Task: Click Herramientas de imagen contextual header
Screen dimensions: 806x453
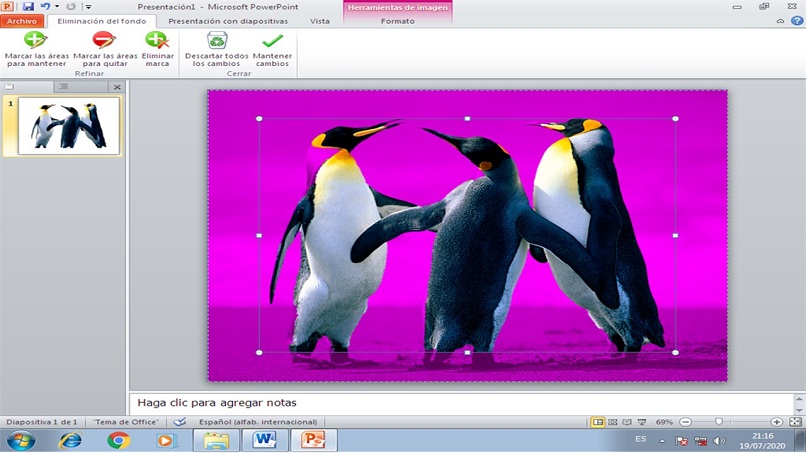Action: [x=397, y=7]
